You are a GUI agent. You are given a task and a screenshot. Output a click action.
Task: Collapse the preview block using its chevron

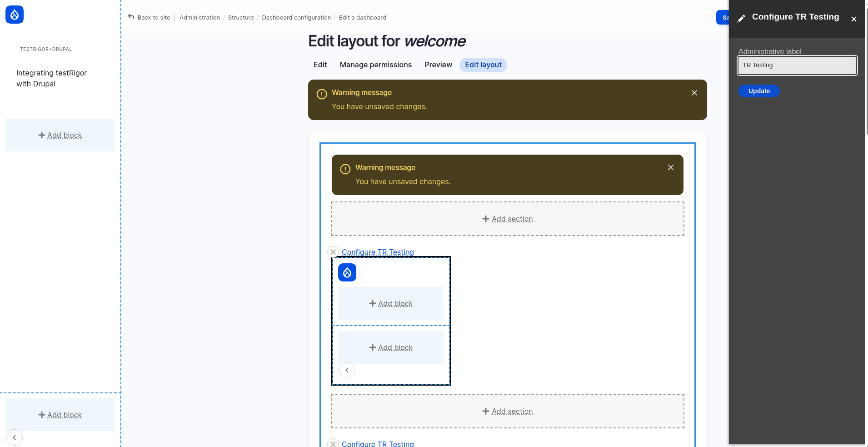[x=347, y=370]
